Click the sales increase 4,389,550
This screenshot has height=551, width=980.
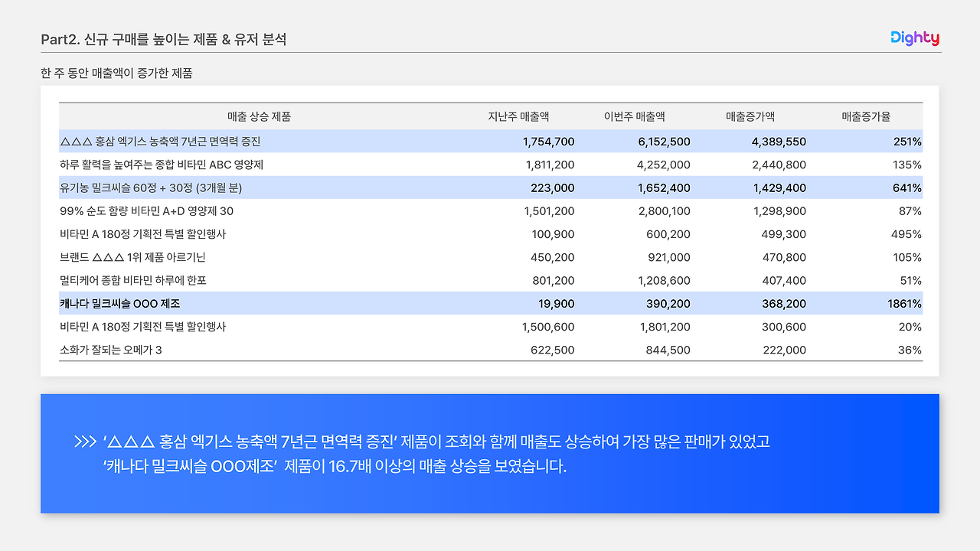click(780, 142)
